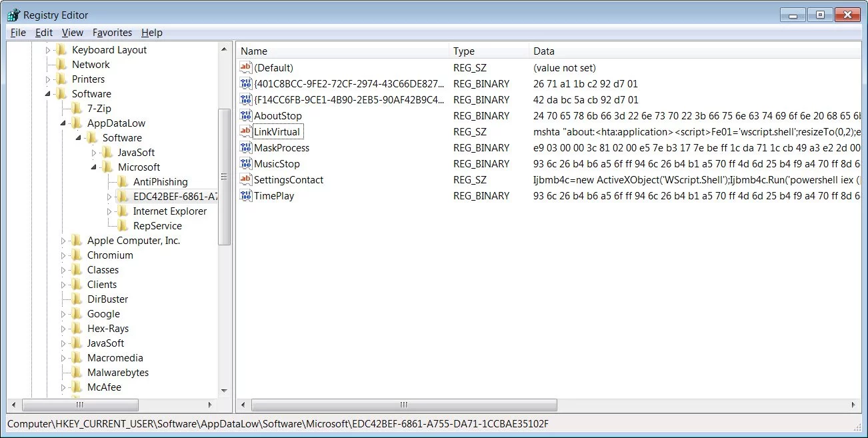Open the Edit menu
This screenshot has width=868, height=438.
click(x=44, y=33)
